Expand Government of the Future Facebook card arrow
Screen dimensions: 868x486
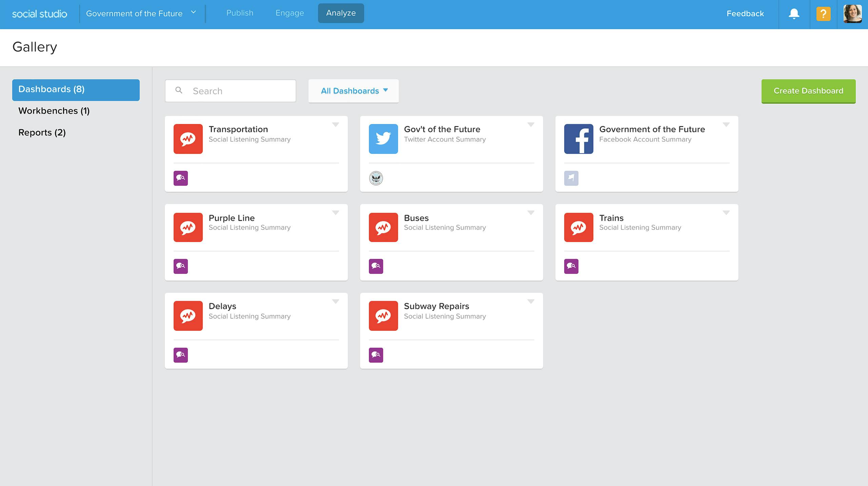point(726,125)
